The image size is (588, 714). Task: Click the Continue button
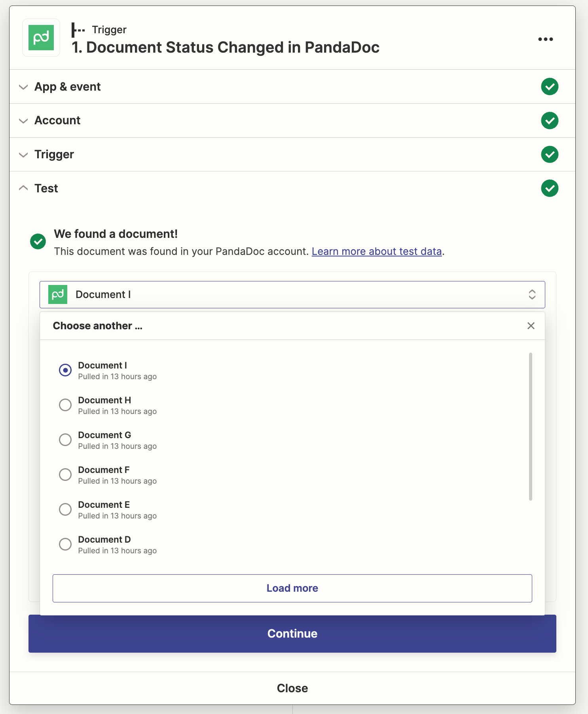292,634
